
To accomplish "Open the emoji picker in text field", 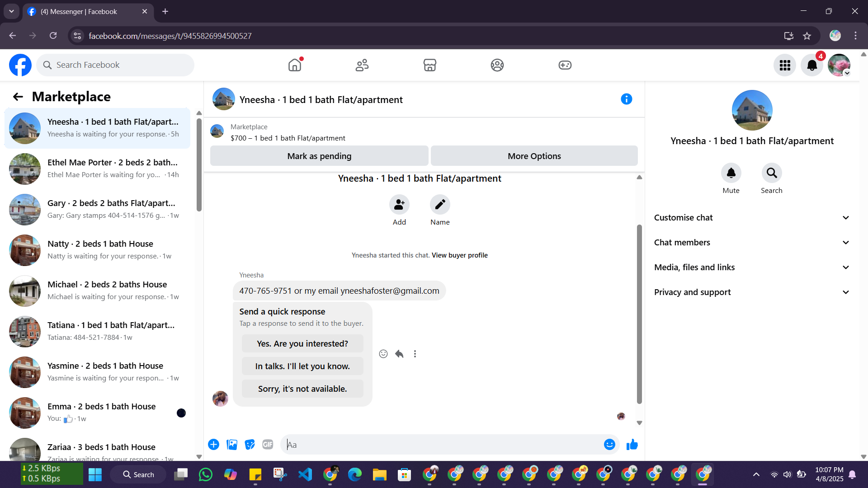I will point(609,445).
